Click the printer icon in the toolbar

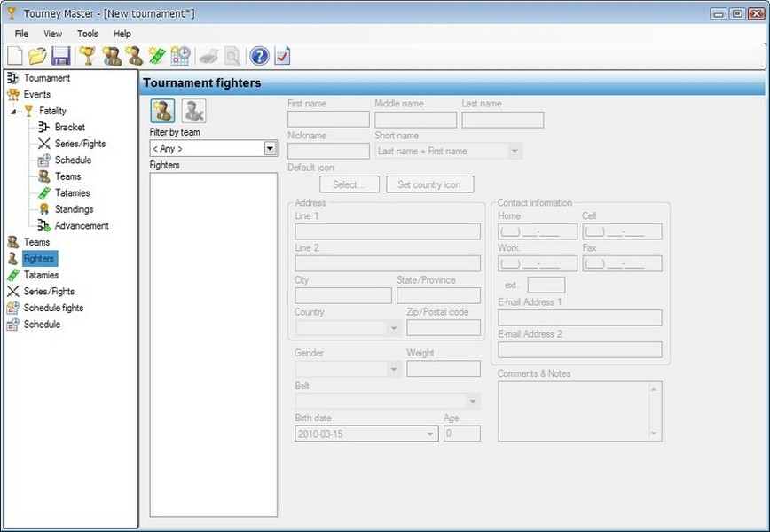click(x=208, y=56)
